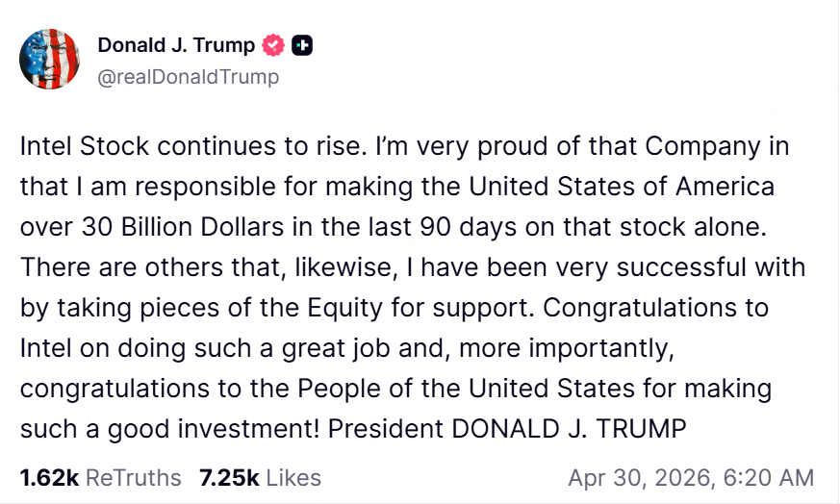840x504 pixels.
Task: Open the profile avatar picture
Action: click(x=49, y=59)
